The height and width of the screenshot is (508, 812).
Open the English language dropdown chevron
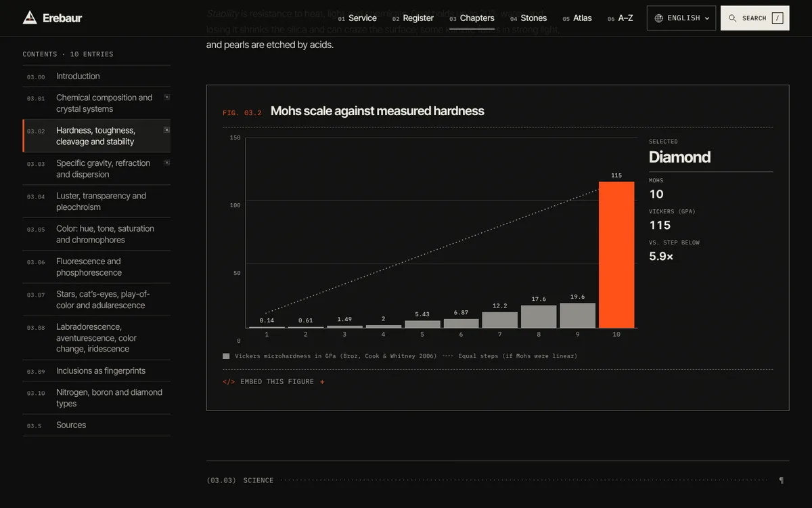pos(707,18)
